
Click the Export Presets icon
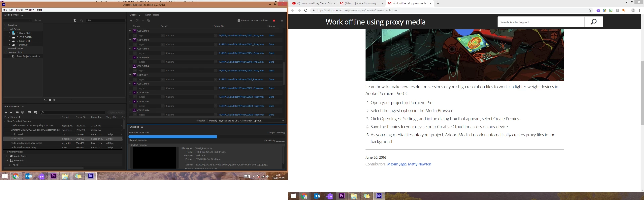(x=36, y=112)
